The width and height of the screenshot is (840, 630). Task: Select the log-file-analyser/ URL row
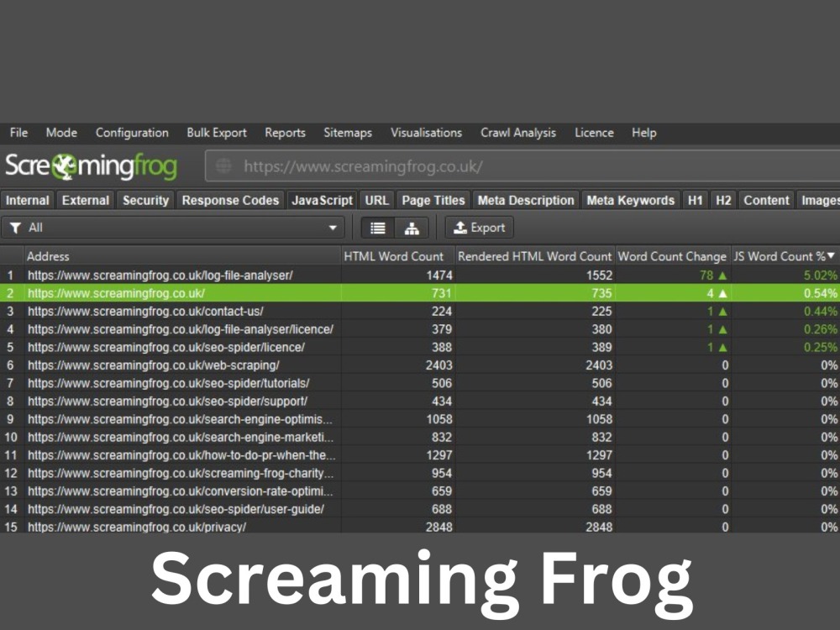pos(420,276)
